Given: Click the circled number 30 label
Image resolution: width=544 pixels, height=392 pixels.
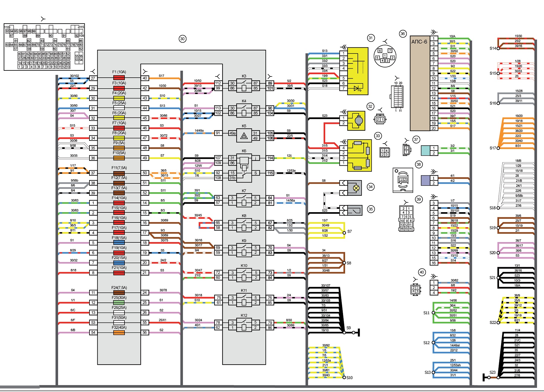Looking at the screenshot, I should (182, 39).
